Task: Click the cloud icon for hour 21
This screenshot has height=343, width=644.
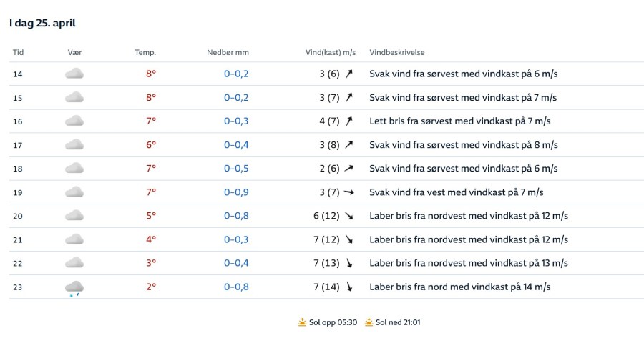Action: [x=74, y=239]
